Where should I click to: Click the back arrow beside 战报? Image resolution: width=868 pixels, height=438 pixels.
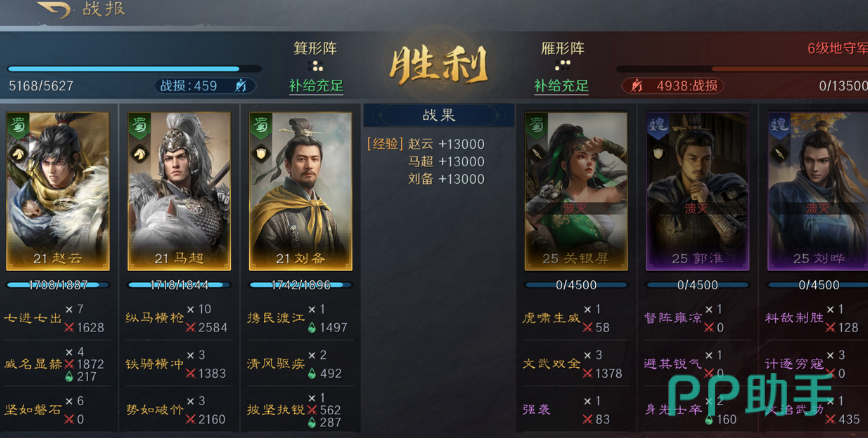(54, 9)
